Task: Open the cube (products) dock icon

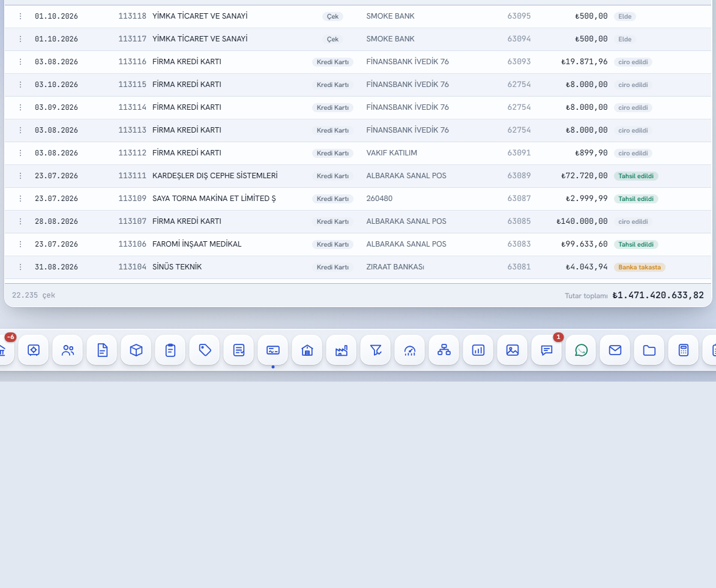Action: [x=136, y=350]
